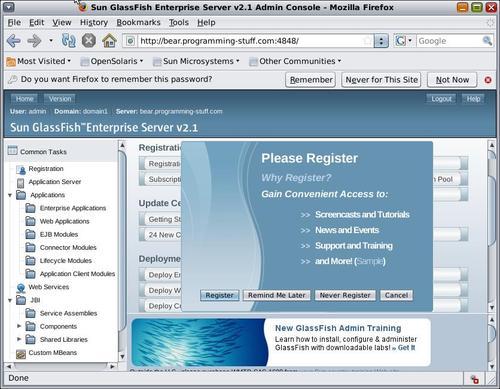Click the Service Assemblies folder icon
The height and width of the screenshot is (389, 500).
point(30,313)
